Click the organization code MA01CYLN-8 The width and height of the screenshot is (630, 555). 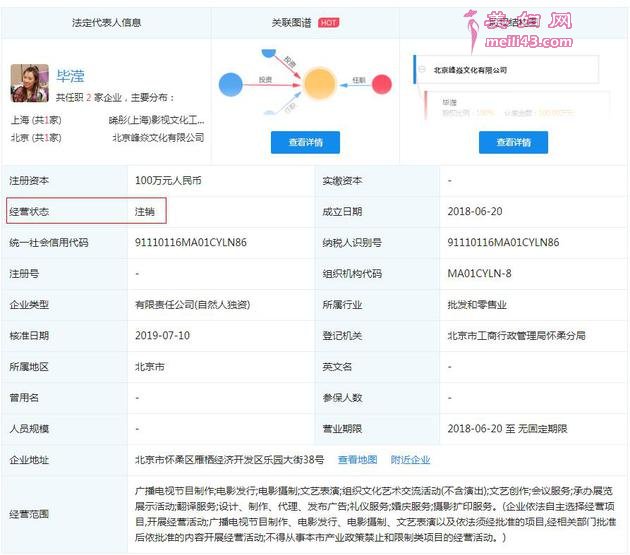coord(479,273)
